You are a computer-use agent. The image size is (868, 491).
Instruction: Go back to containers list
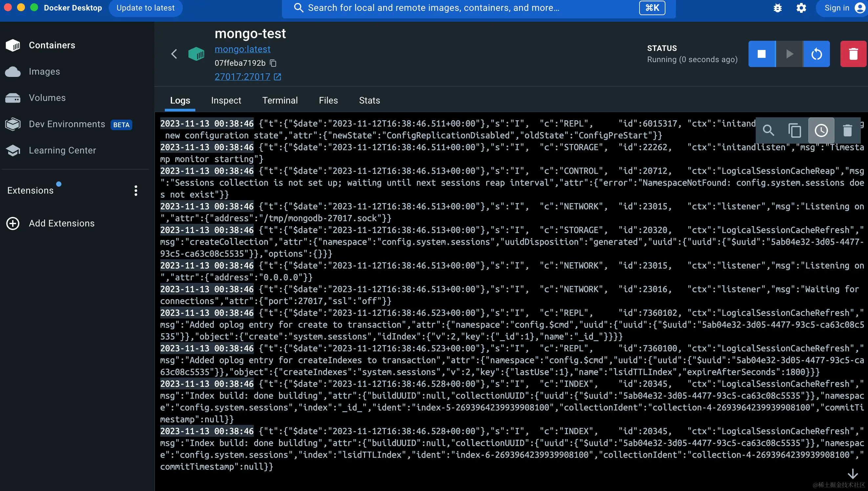pos(174,54)
